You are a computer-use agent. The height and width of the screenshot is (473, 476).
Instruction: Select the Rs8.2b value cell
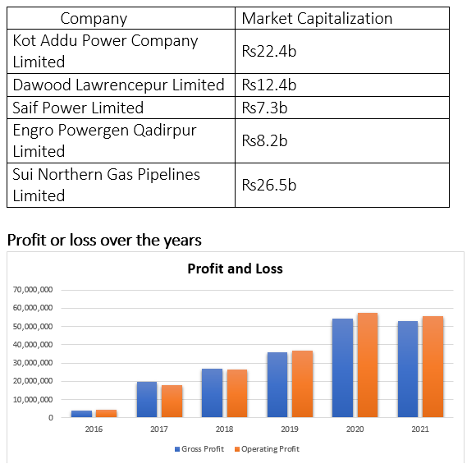tap(342, 140)
